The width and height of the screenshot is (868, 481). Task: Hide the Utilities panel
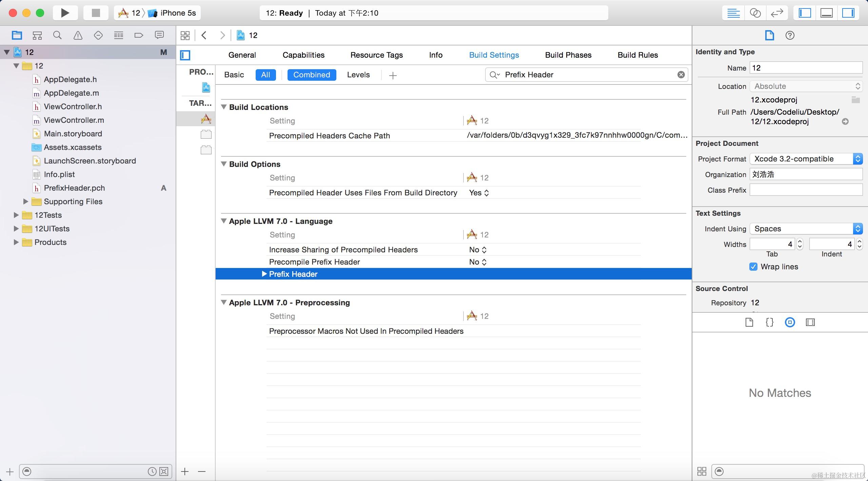point(848,13)
